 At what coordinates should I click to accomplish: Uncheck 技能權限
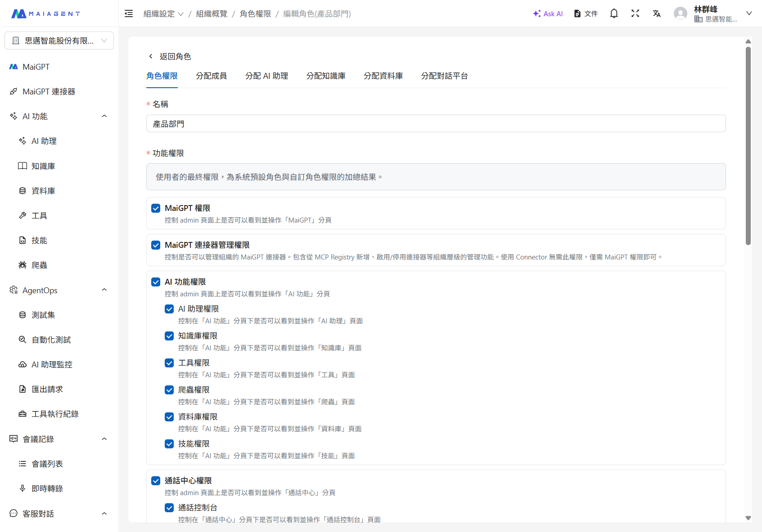click(169, 444)
